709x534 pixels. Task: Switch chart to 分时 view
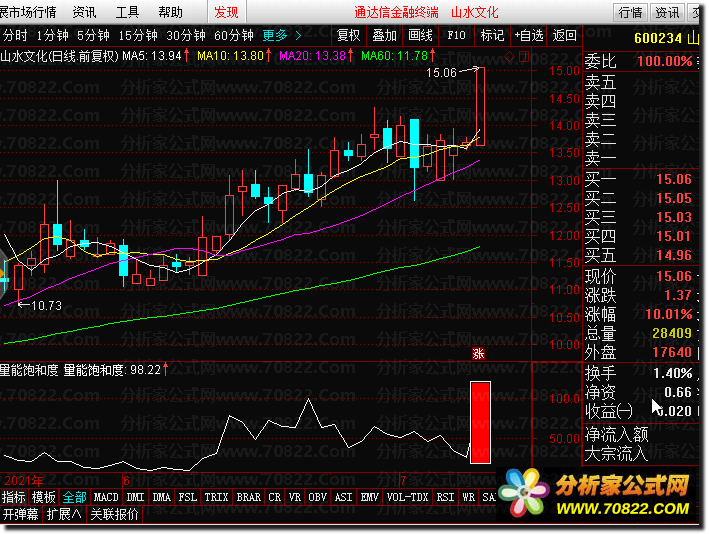tap(15, 35)
